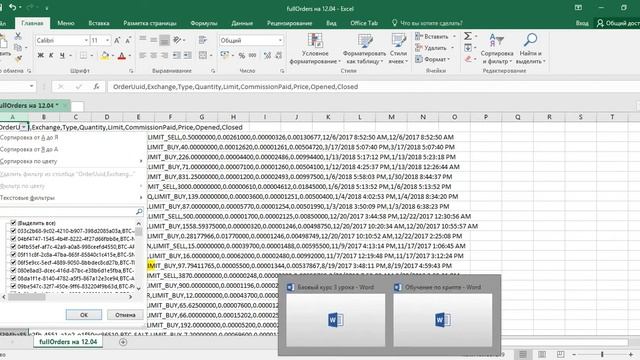Image resolution: width=640 pixels, height=360 pixels.
Task: Open the font size 11 dropdown
Action: pos(107,40)
